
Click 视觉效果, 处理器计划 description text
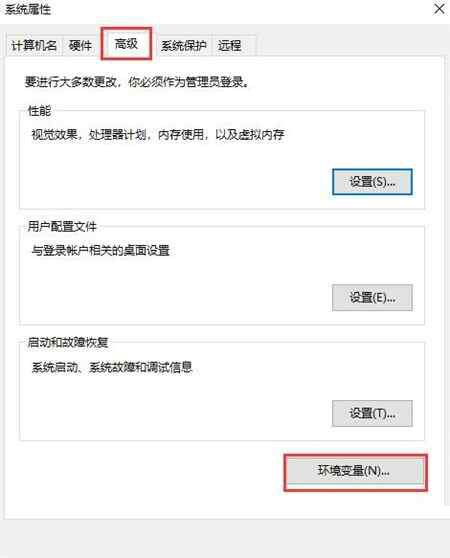click(x=158, y=135)
